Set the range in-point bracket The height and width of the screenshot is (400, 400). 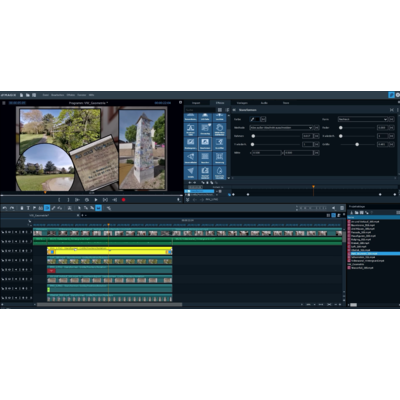pos(59,200)
